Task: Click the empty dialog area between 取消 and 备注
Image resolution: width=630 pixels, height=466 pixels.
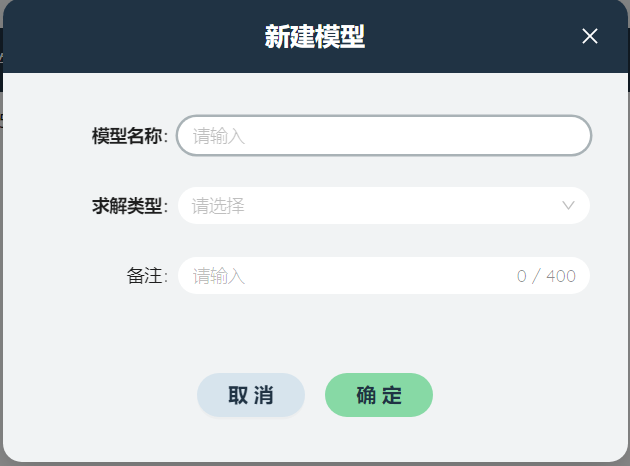Action: point(315,333)
